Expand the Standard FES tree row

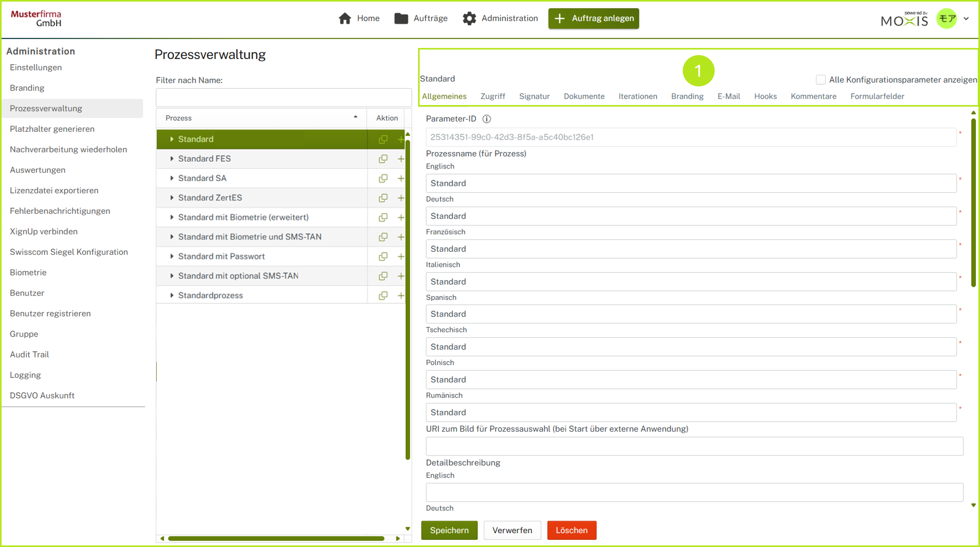click(172, 159)
